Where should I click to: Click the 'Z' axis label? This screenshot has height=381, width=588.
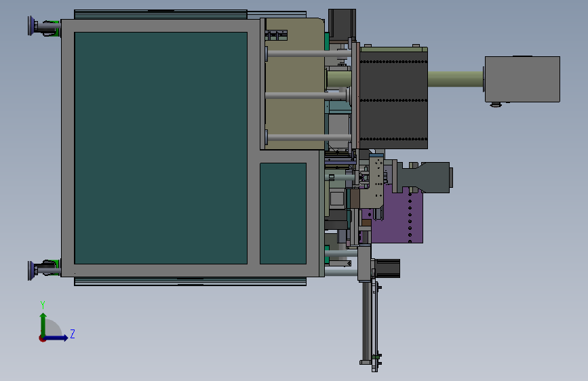(x=73, y=334)
